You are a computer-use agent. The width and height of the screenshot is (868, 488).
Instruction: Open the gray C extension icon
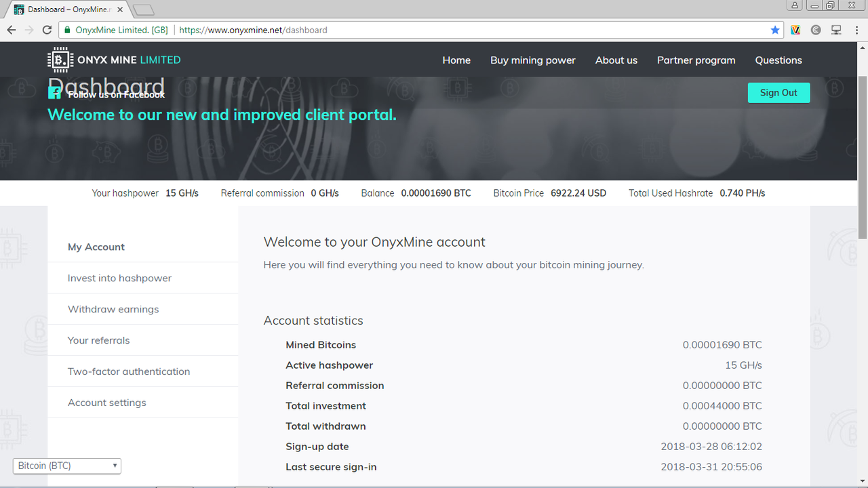point(816,30)
